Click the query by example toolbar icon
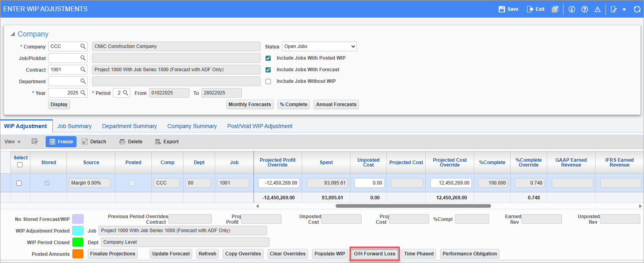Image resolution: width=644 pixels, height=263 pixels. point(35,142)
